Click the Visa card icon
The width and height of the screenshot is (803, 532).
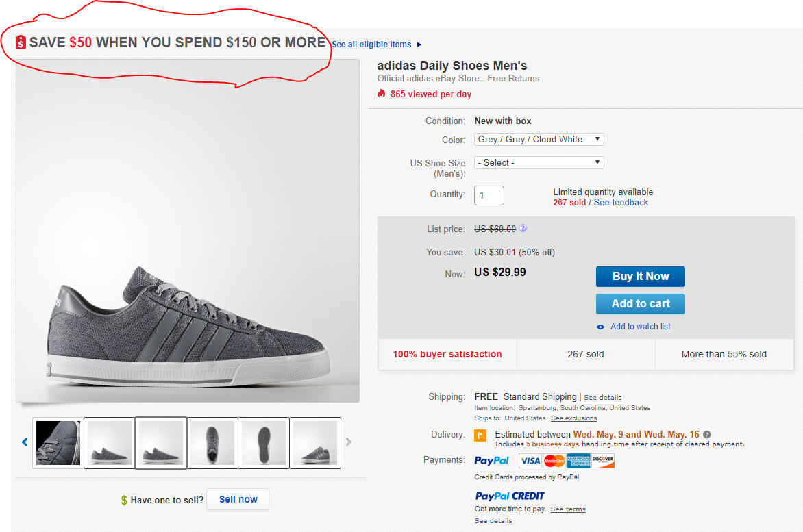(530, 461)
